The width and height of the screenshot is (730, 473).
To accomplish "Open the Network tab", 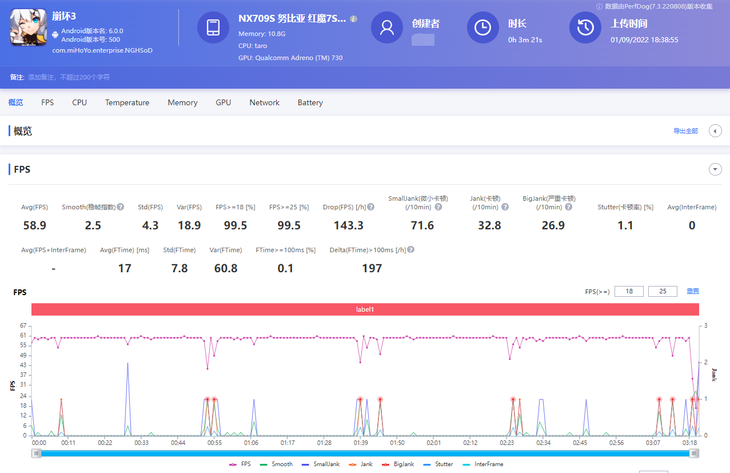I will tap(264, 102).
